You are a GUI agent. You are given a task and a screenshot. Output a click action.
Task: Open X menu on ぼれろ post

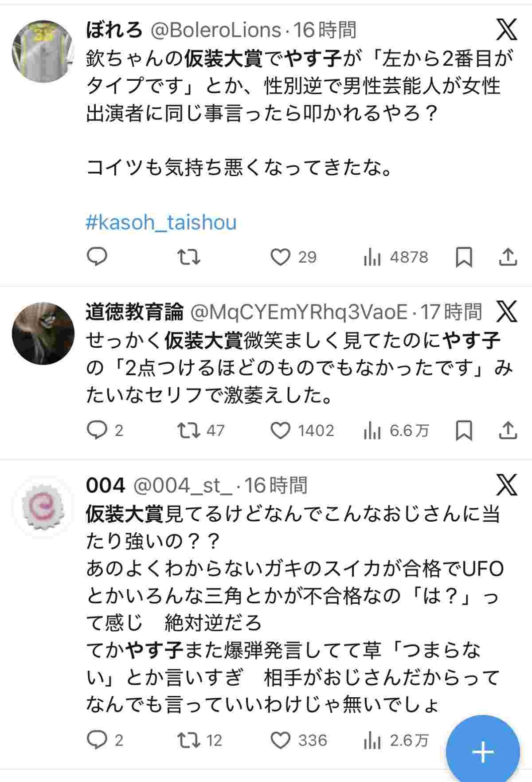click(x=506, y=30)
